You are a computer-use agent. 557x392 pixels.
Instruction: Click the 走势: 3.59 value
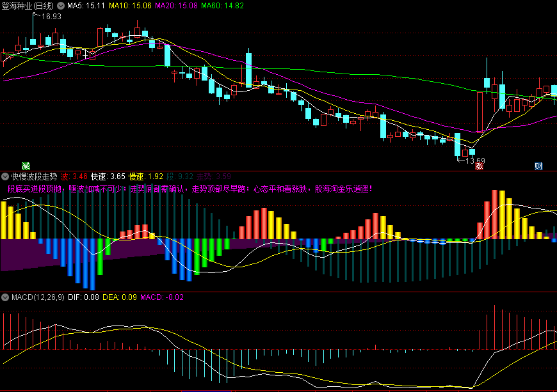coord(213,176)
